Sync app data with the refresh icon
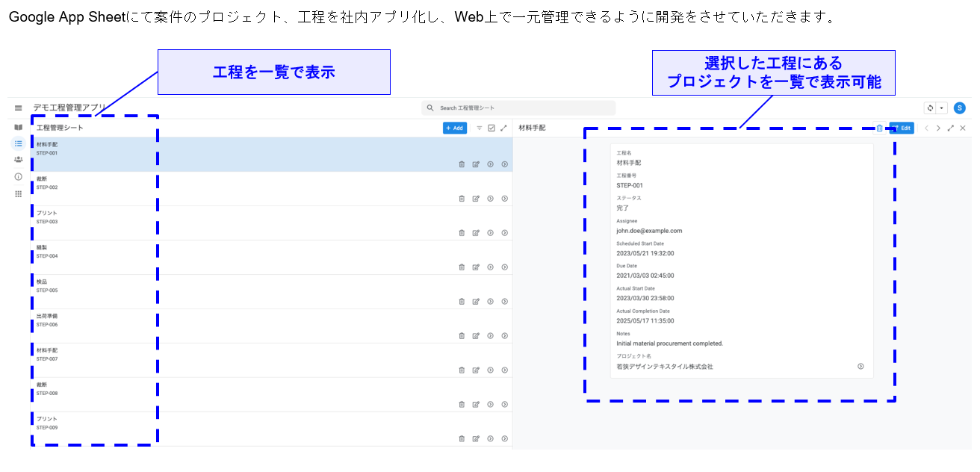 tap(930, 108)
